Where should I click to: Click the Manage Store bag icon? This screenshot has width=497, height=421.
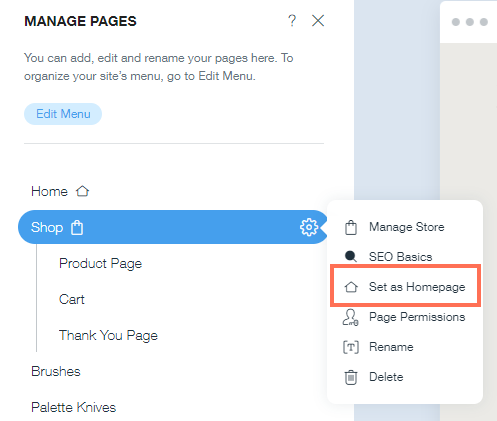[351, 228]
